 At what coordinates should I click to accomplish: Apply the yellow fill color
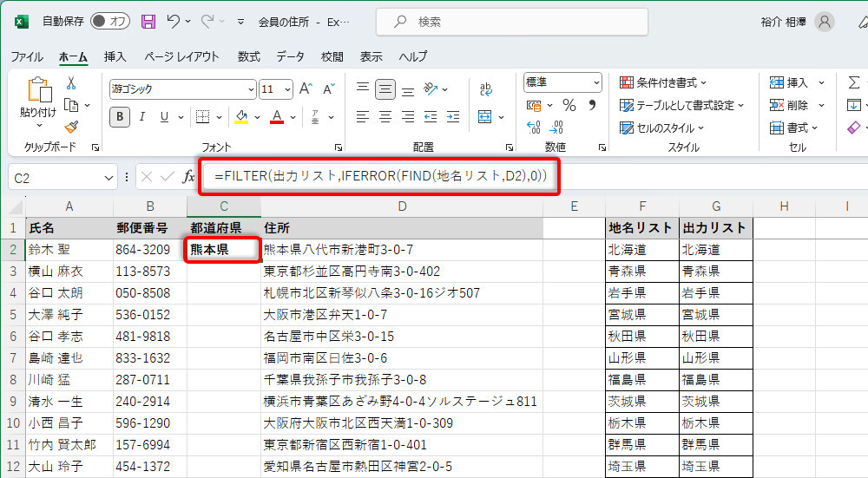[242, 116]
